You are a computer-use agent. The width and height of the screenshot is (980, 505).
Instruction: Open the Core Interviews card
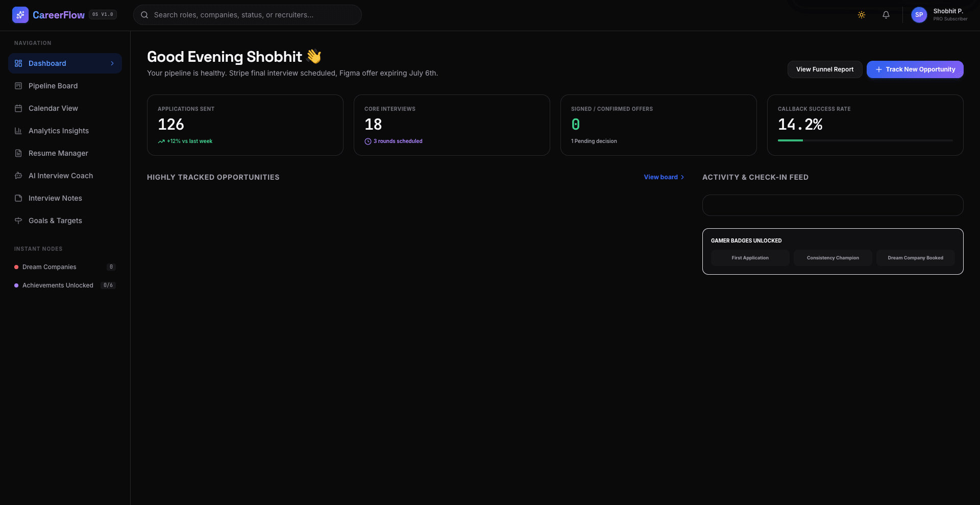[452, 125]
